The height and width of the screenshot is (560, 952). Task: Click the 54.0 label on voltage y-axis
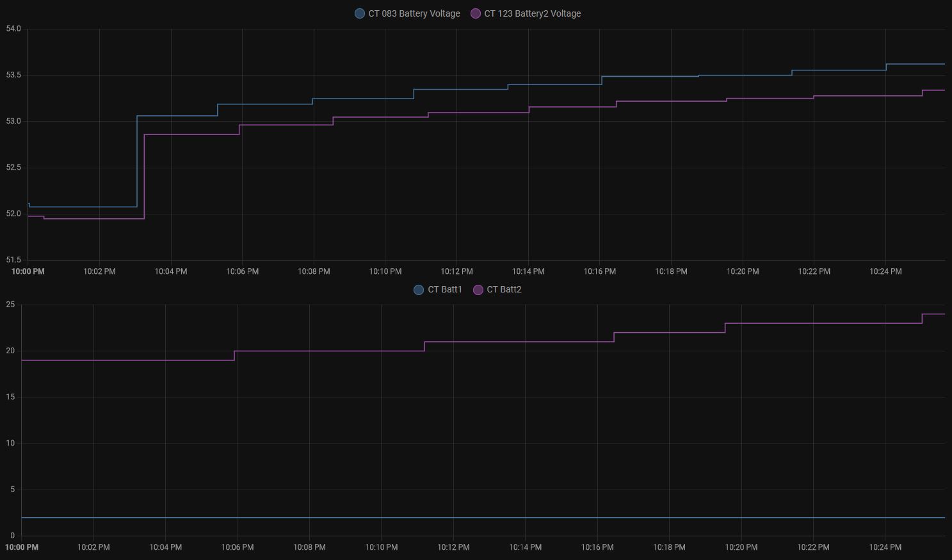click(x=13, y=29)
